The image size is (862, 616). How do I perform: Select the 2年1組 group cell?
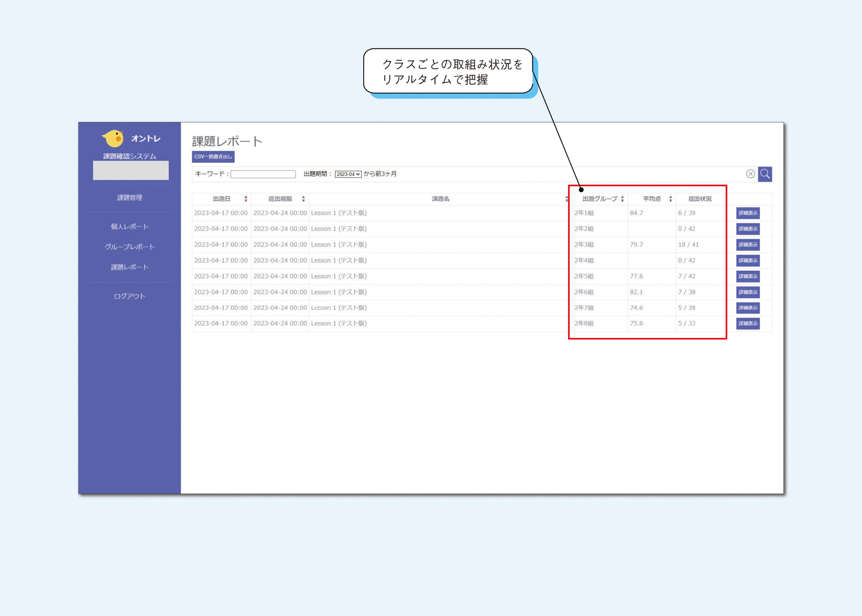[x=600, y=213]
